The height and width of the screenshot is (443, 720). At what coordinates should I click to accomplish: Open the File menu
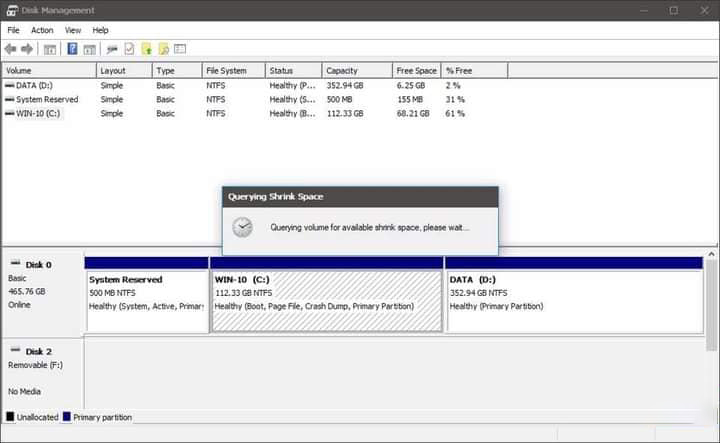pyautogui.click(x=13, y=30)
